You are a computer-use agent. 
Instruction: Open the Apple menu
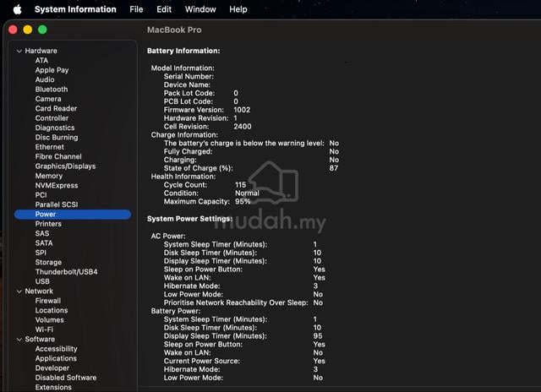click(17, 9)
